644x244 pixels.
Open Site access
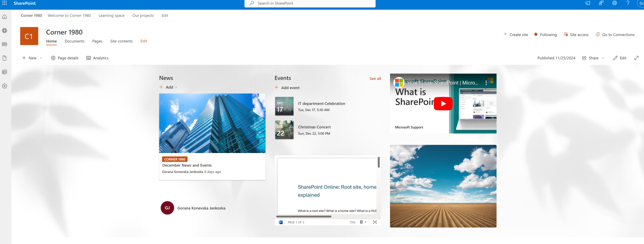pos(576,35)
